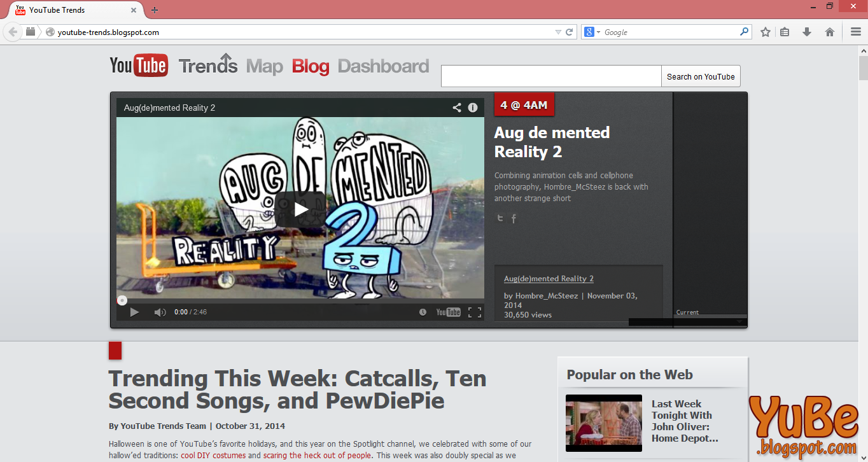Open the Google search engine dropdown
Screen dimensions: 868x462
592,32
